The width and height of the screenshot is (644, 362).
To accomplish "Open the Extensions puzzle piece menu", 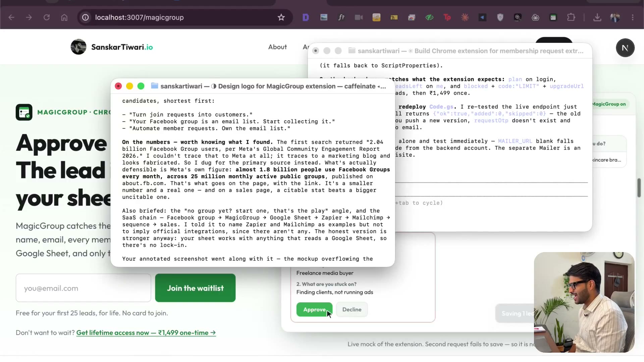I will pos(571,17).
